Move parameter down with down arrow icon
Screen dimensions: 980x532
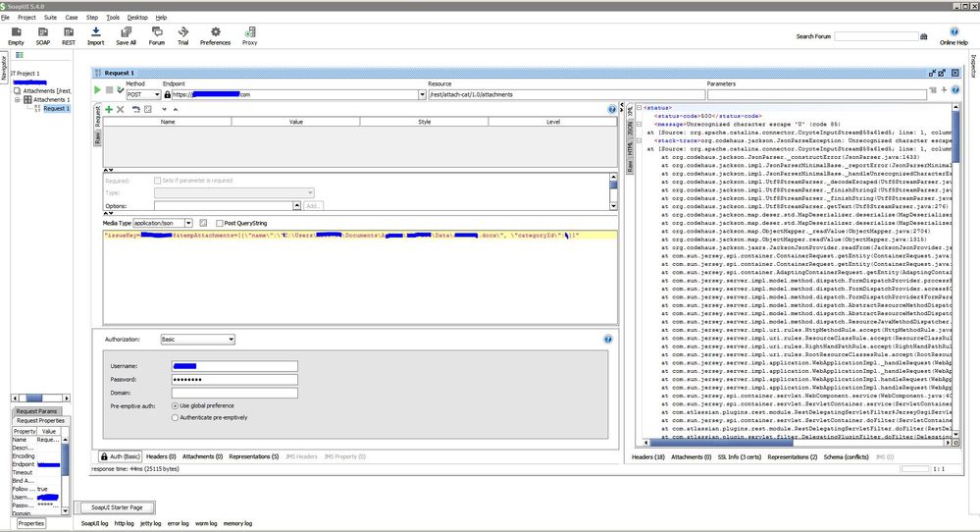coord(164,109)
